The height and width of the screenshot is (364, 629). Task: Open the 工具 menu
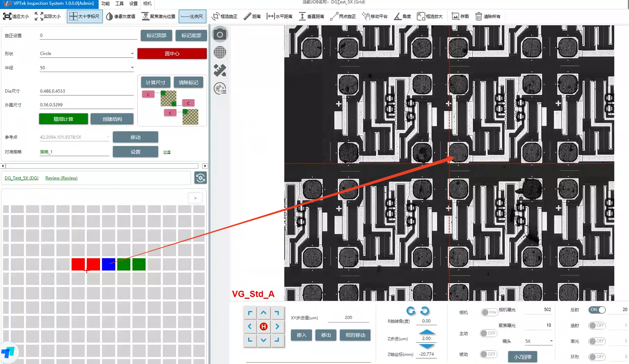tap(119, 4)
